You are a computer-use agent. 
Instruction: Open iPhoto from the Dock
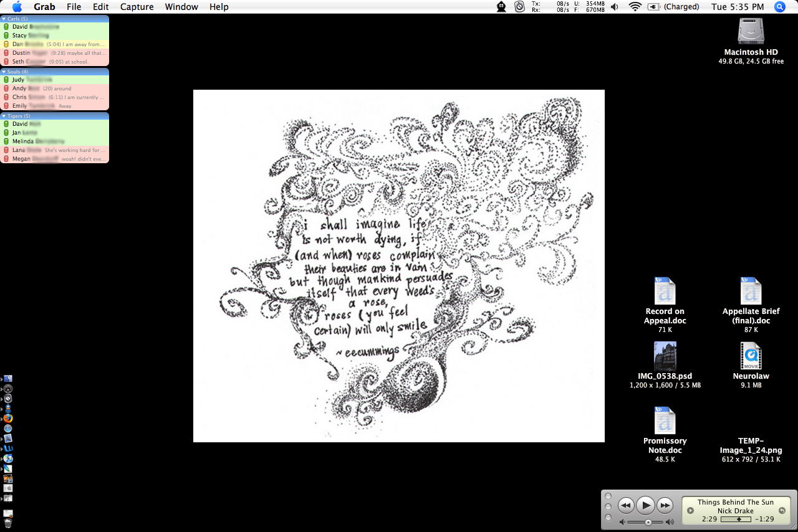pos(8,478)
